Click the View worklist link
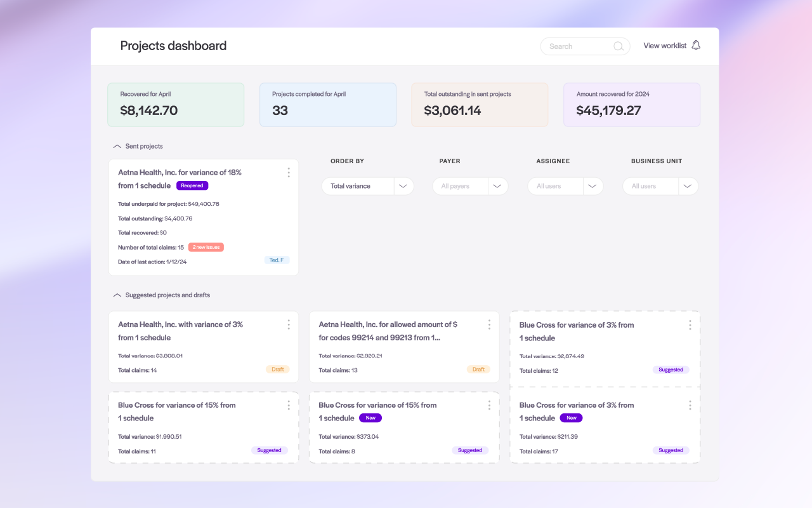 [x=664, y=46]
